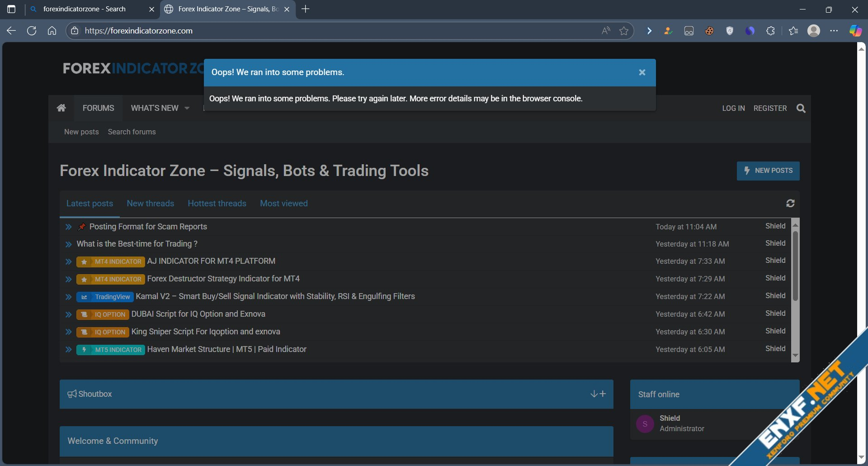View site information lock icon
Image resolution: width=868 pixels, height=466 pixels.
pos(75,31)
